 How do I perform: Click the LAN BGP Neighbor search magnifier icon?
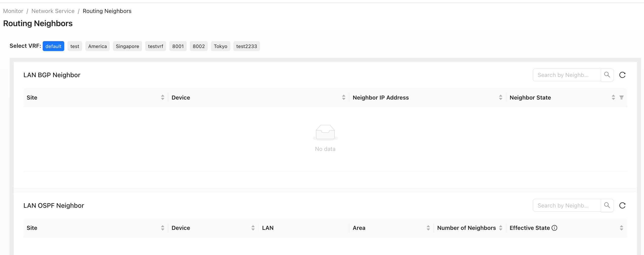(x=607, y=75)
